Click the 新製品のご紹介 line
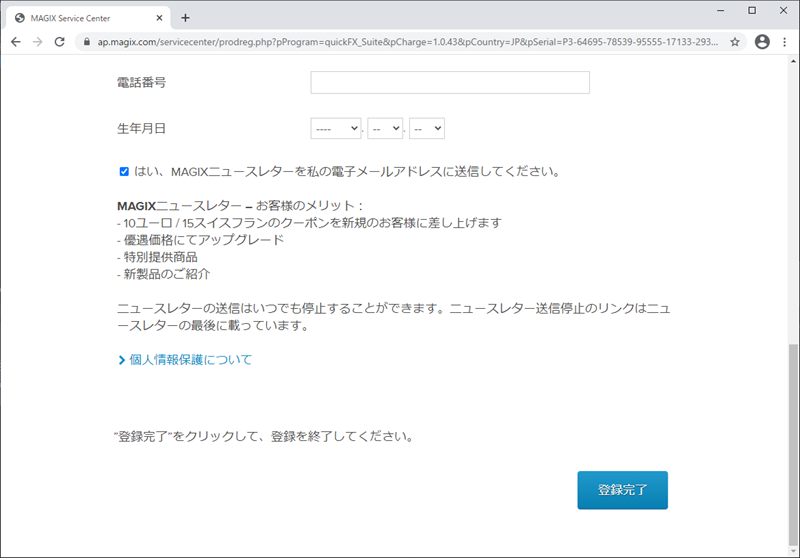Image resolution: width=800 pixels, height=558 pixels. tap(164, 274)
